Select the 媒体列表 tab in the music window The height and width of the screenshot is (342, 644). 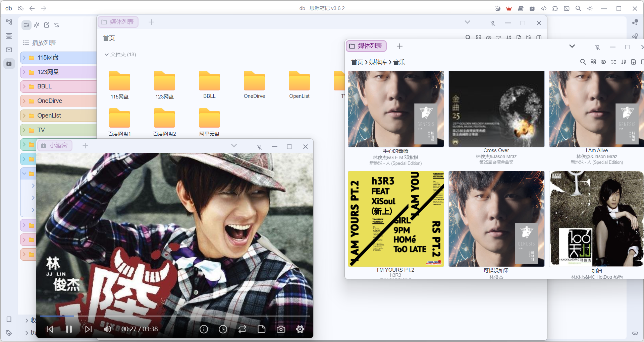(366, 46)
